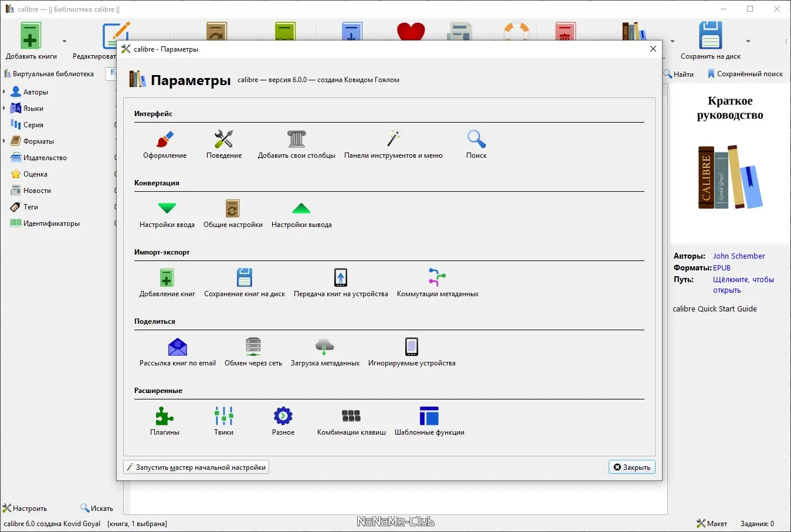The image size is (791, 532).
Task: Click Редактировать metadata toolbar button
Action: click(x=94, y=41)
